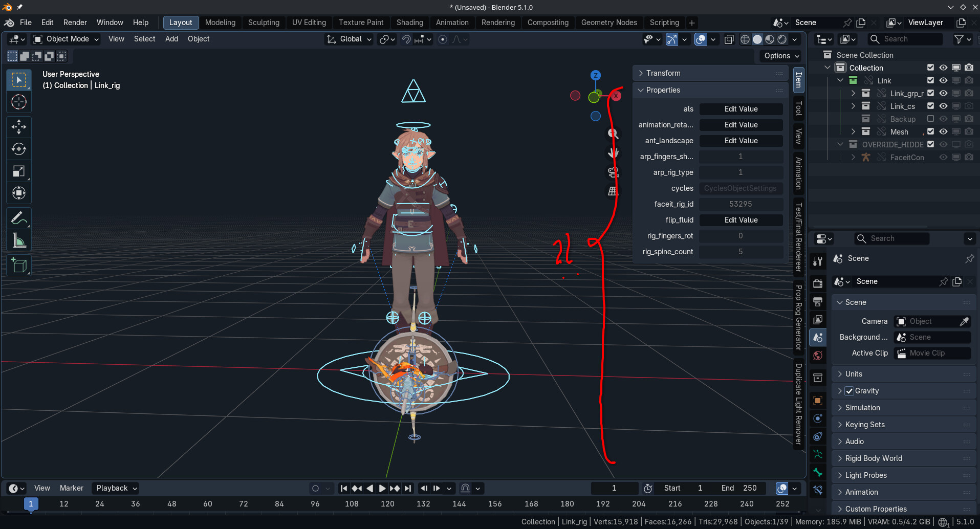
Task: Switch to wireframe viewport shading
Action: click(745, 39)
